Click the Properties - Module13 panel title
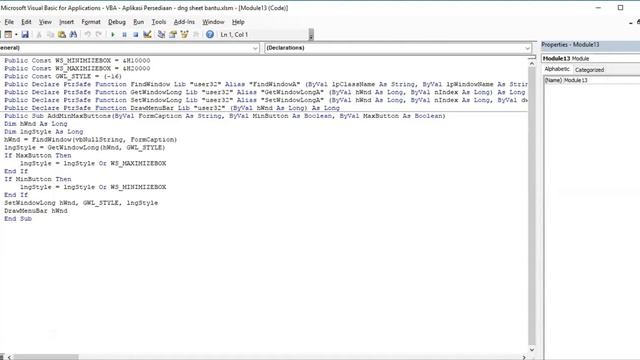 point(570,44)
